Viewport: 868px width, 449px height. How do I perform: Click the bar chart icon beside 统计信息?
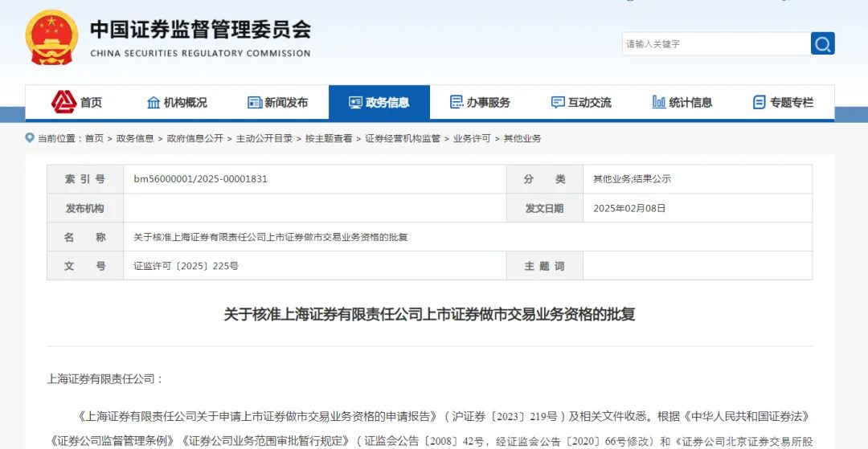click(658, 102)
